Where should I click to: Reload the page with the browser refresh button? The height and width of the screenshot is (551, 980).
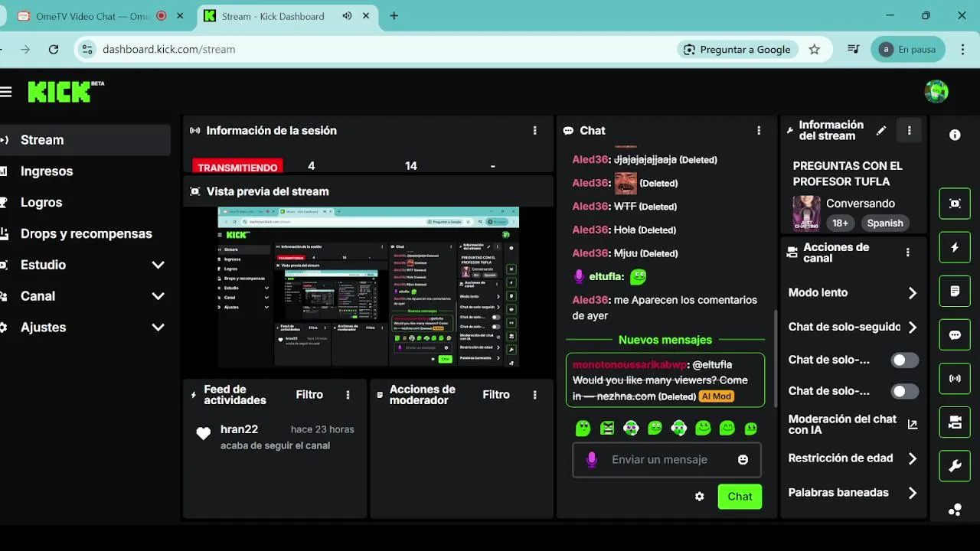pyautogui.click(x=54, y=49)
